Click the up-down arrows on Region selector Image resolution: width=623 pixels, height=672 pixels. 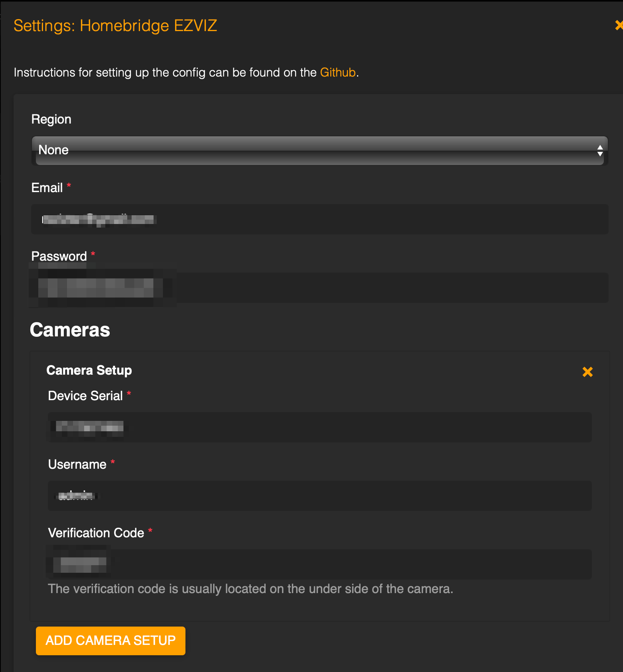[599, 151]
